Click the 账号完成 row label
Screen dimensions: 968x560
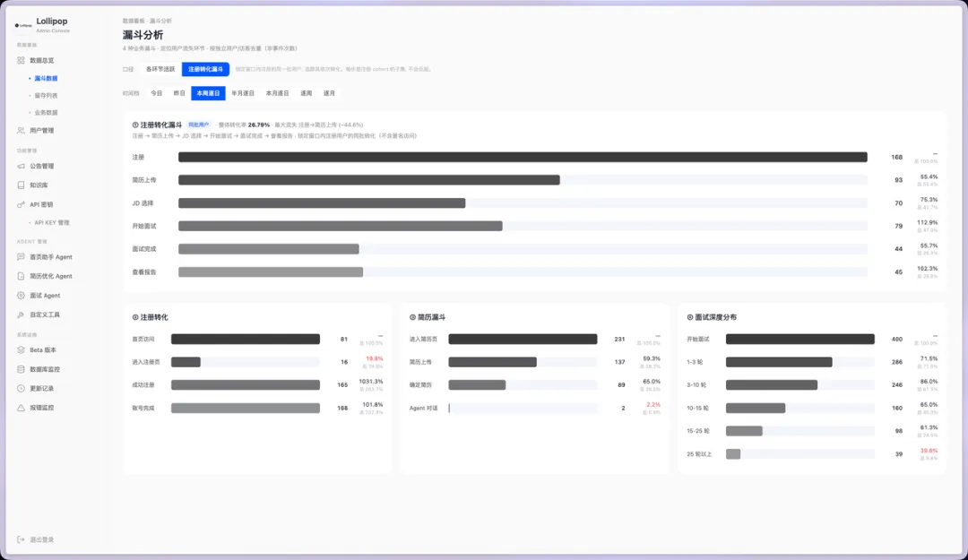click(143, 408)
